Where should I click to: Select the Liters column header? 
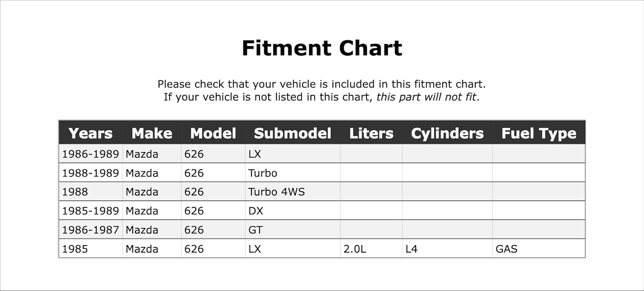pyautogui.click(x=371, y=133)
